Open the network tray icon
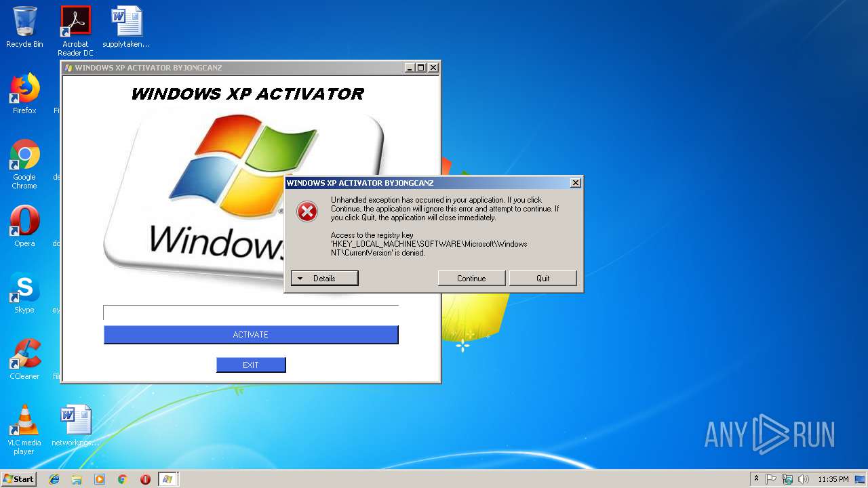 (x=787, y=479)
